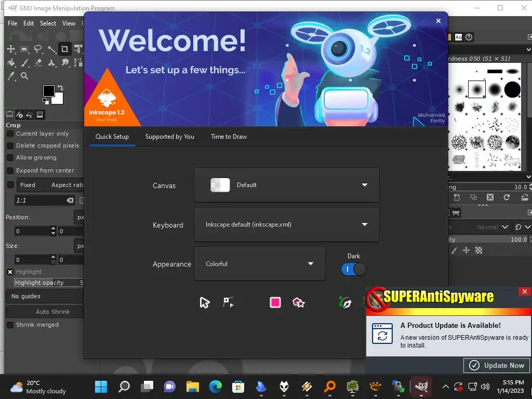Open the Position unit px dropdown
This screenshot has height=399, width=532.
(79, 217)
